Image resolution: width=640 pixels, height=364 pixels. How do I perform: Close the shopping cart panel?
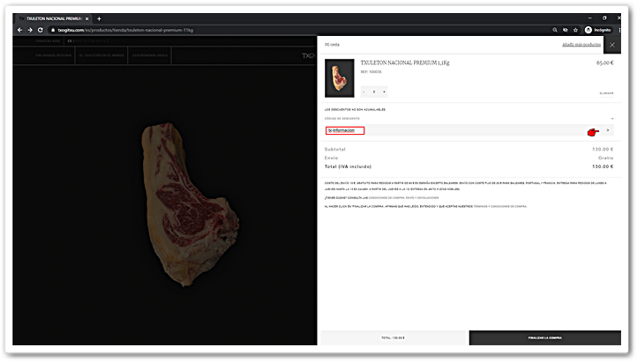tap(612, 45)
